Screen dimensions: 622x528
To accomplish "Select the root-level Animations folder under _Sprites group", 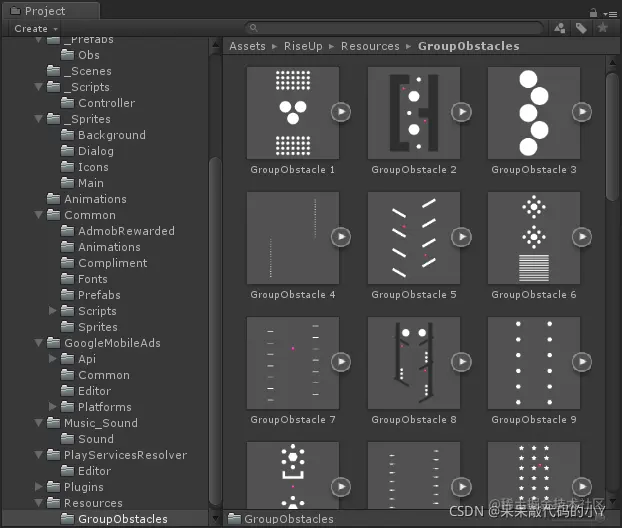I will pos(86,199).
